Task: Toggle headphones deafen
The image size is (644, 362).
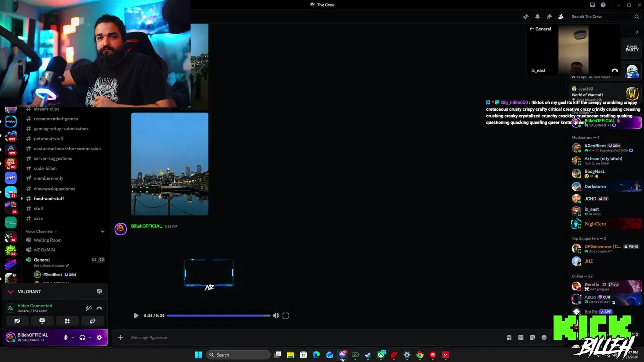Action: 83,338
